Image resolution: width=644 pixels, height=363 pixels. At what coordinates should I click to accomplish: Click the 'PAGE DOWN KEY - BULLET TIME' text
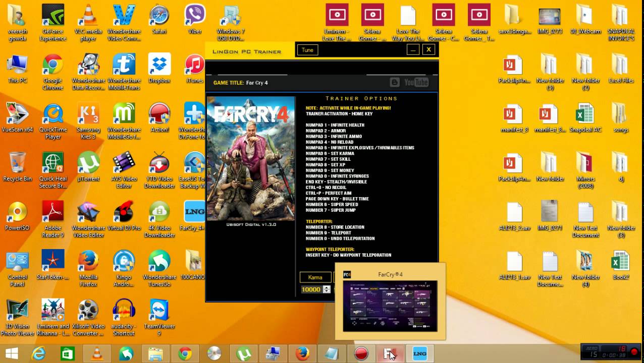(337, 199)
